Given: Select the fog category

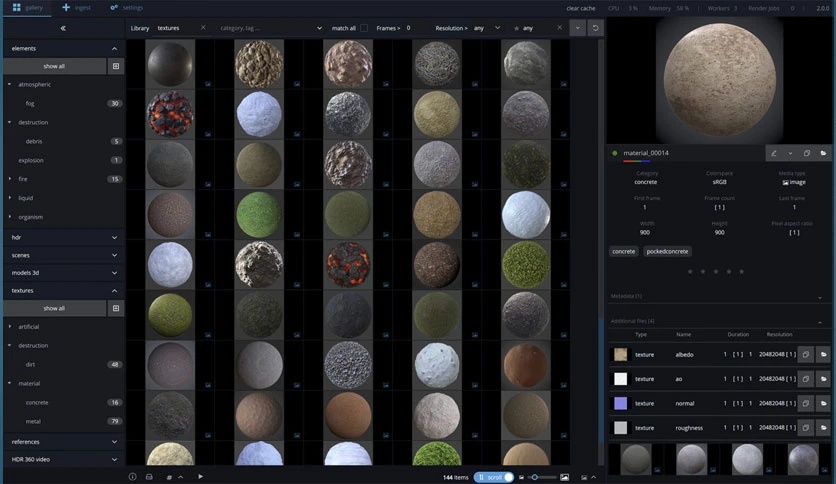Looking at the screenshot, I should point(30,103).
